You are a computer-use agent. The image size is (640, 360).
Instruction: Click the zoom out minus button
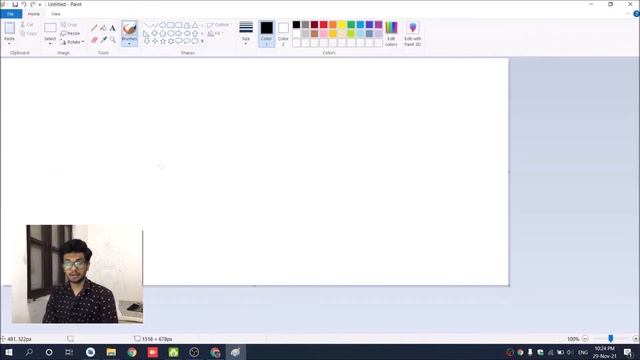tap(585, 339)
